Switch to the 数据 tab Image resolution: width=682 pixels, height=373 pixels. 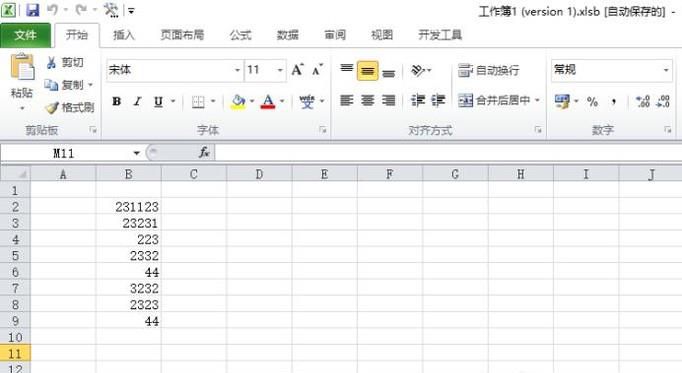coord(288,35)
